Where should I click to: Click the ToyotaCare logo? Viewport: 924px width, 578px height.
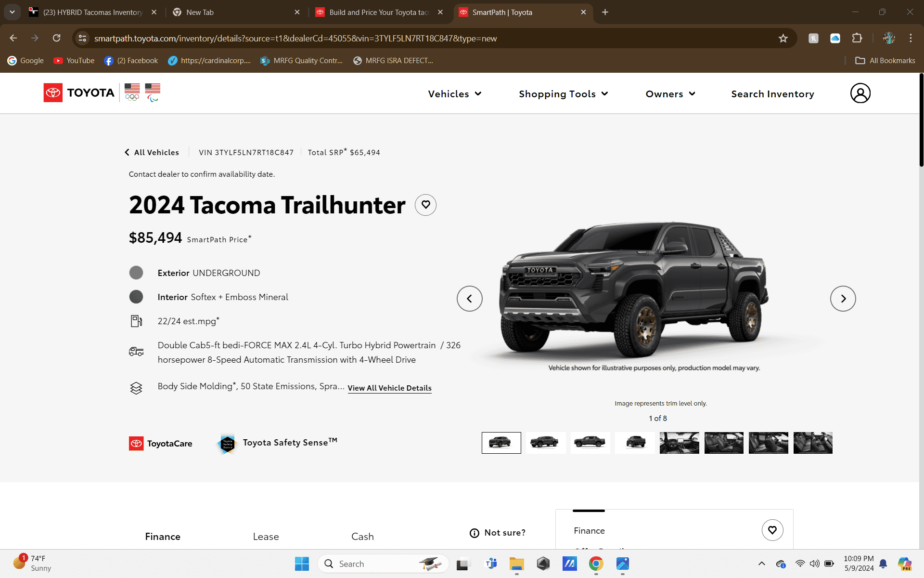[161, 444]
